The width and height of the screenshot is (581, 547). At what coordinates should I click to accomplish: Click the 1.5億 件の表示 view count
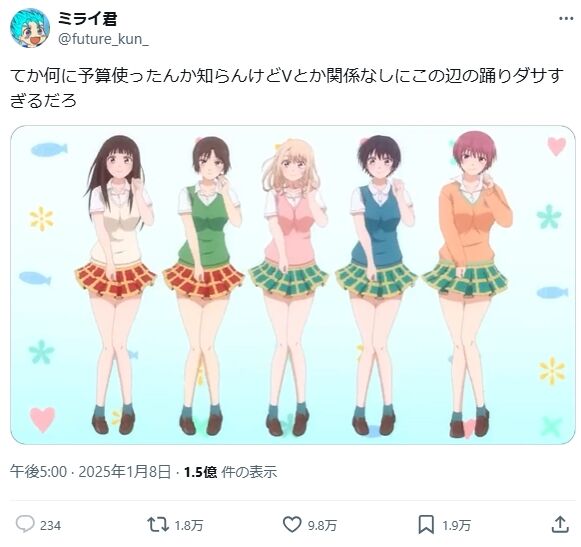tap(230, 472)
